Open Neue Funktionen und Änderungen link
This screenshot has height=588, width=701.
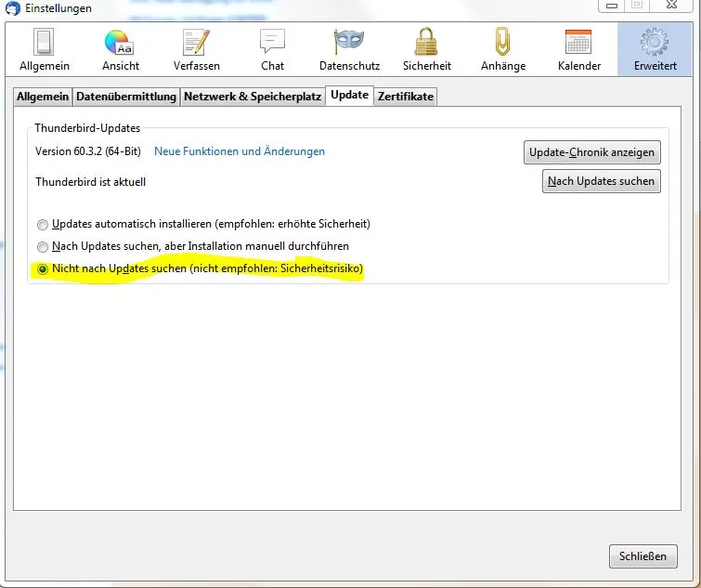(x=240, y=151)
